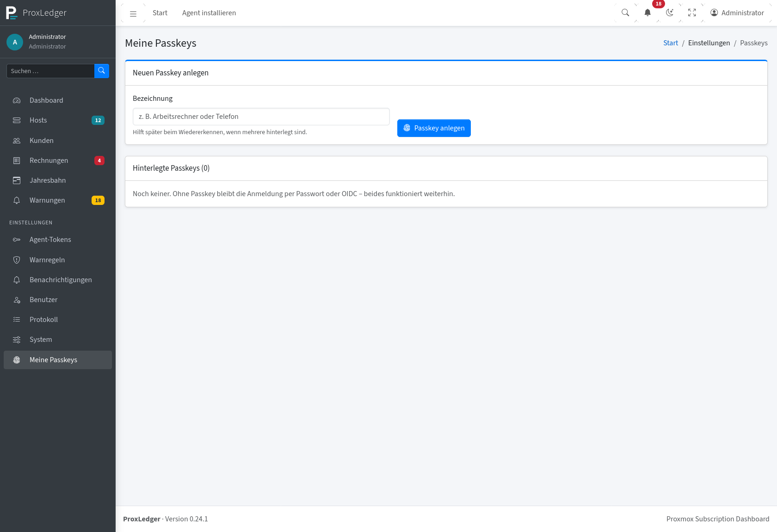
Task: Enter fullscreen using the expand icon
Action: coord(692,13)
